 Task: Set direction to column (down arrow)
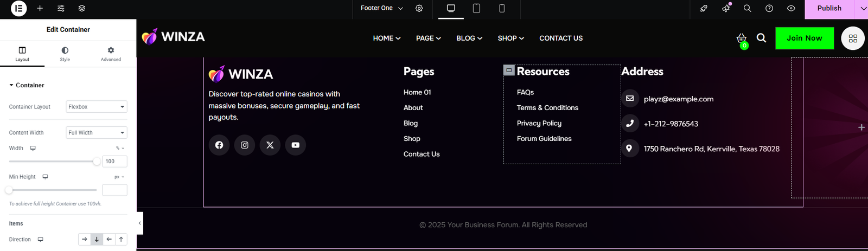point(97,239)
